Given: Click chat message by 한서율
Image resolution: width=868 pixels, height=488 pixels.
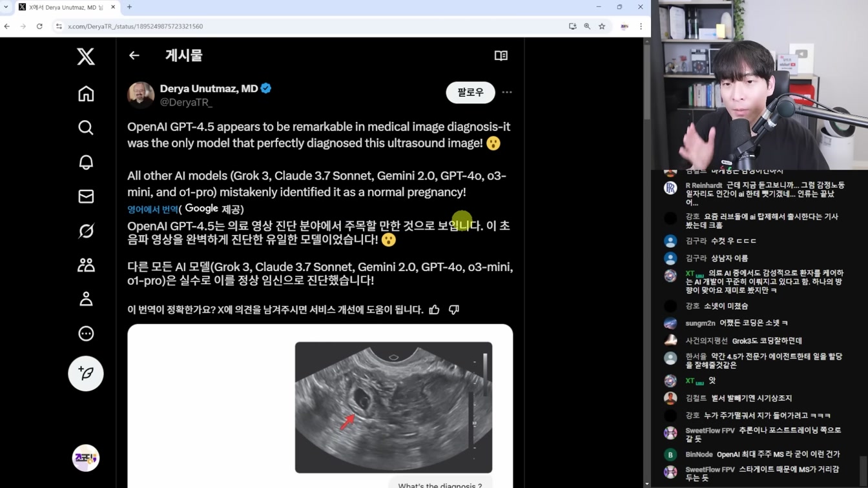Looking at the screenshot, I should pos(765,361).
